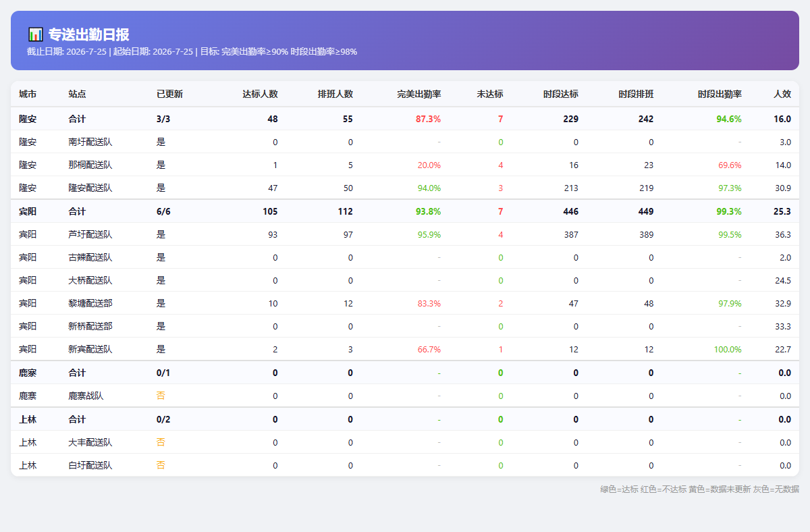Viewport: 810px width, 532px height.
Task: Select station 白圩配送队
Action: pyautogui.click(x=90, y=465)
